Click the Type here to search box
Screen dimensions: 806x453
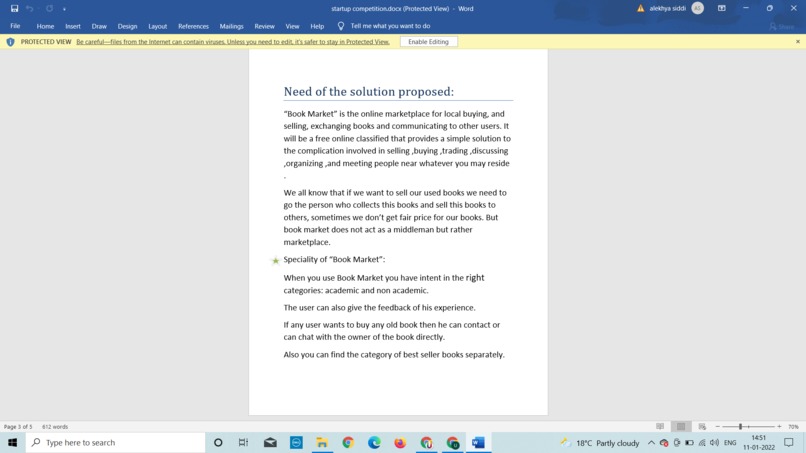point(116,443)
